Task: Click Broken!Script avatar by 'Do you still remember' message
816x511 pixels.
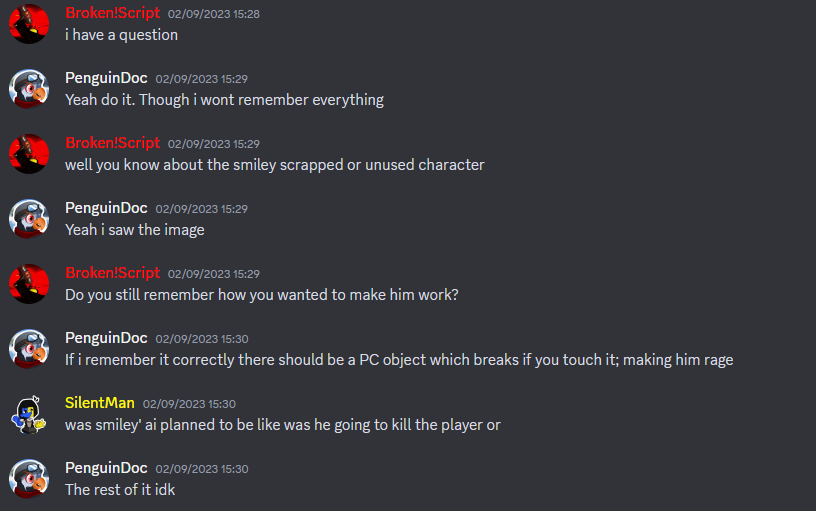Action: click(29, 284)
